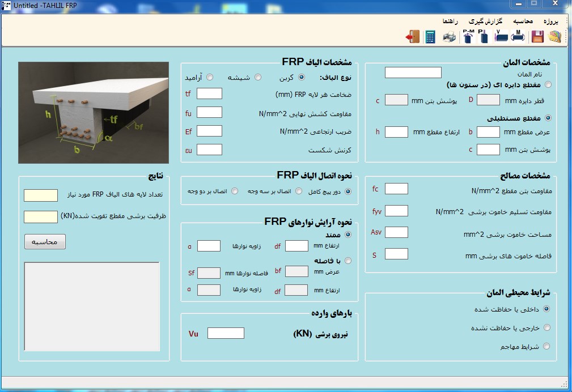572x392 pixels.
Task: Click the floppy disk save icon
Action: 537,37
